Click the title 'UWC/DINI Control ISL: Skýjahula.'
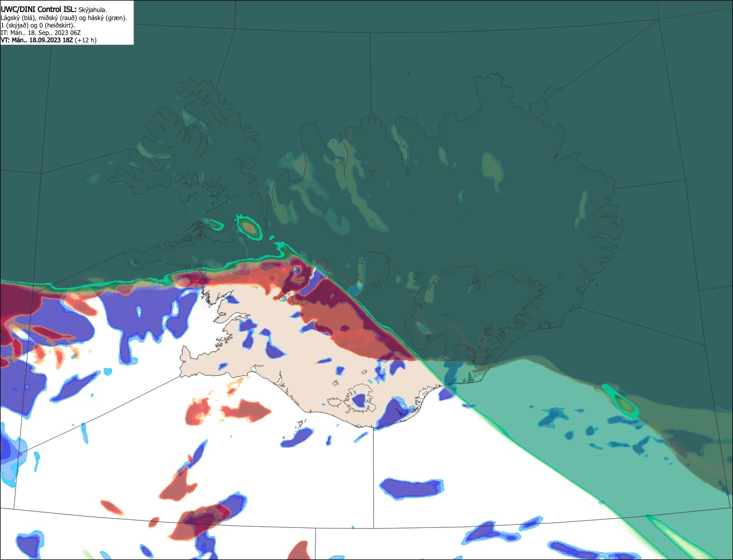This screenshot has height=560, width=733. pos(54,10)
